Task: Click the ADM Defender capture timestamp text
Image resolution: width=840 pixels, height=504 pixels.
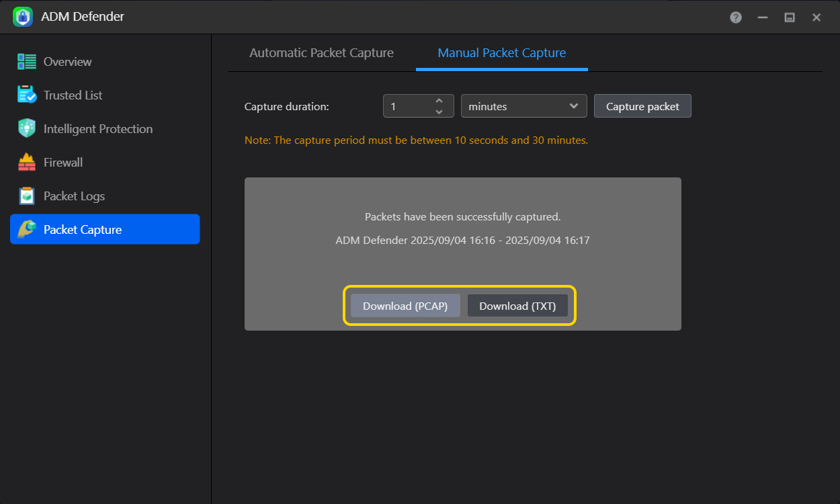Action: tap(462, 240)
